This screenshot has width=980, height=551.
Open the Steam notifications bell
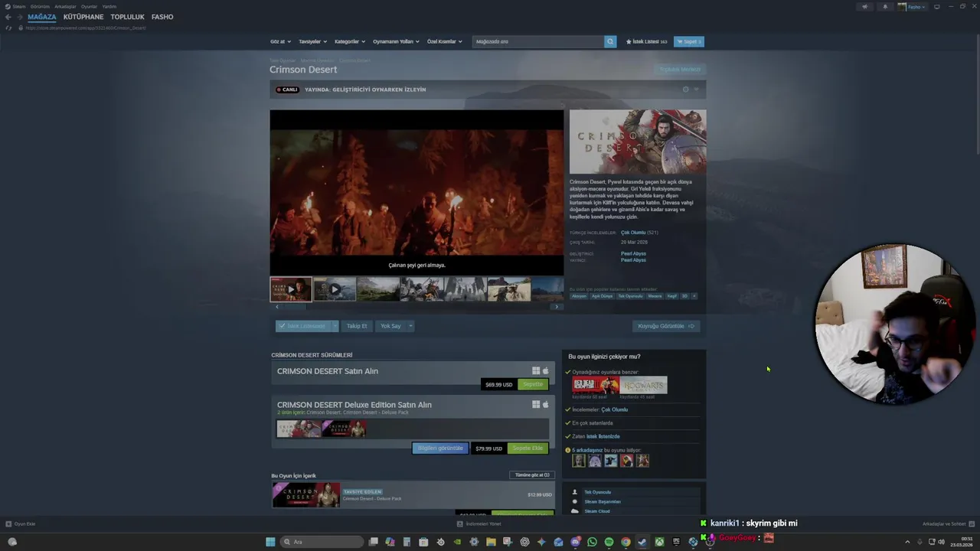(885, 7)
